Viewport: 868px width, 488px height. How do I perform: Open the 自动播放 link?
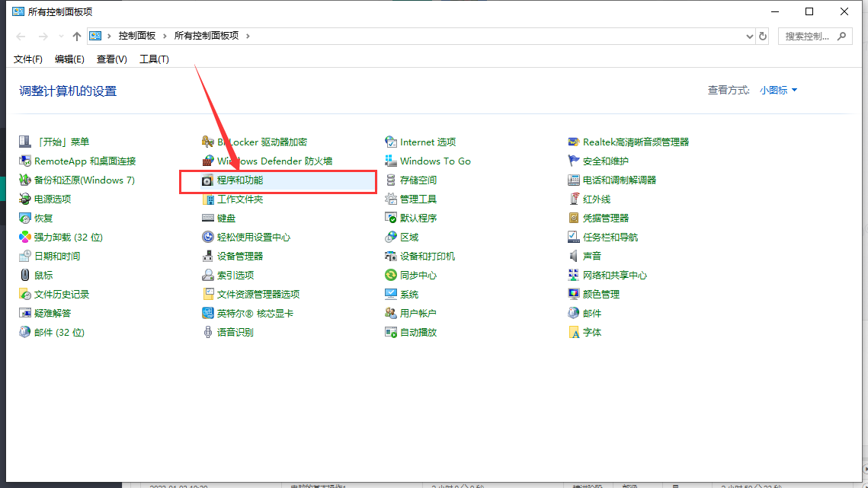pos(418,332)
